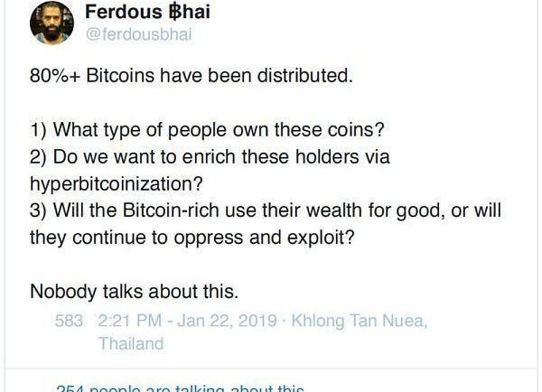Click the Bitcoin symbol in the display name
This screenshot has width=542, height=392.
[x=174, y=12]
